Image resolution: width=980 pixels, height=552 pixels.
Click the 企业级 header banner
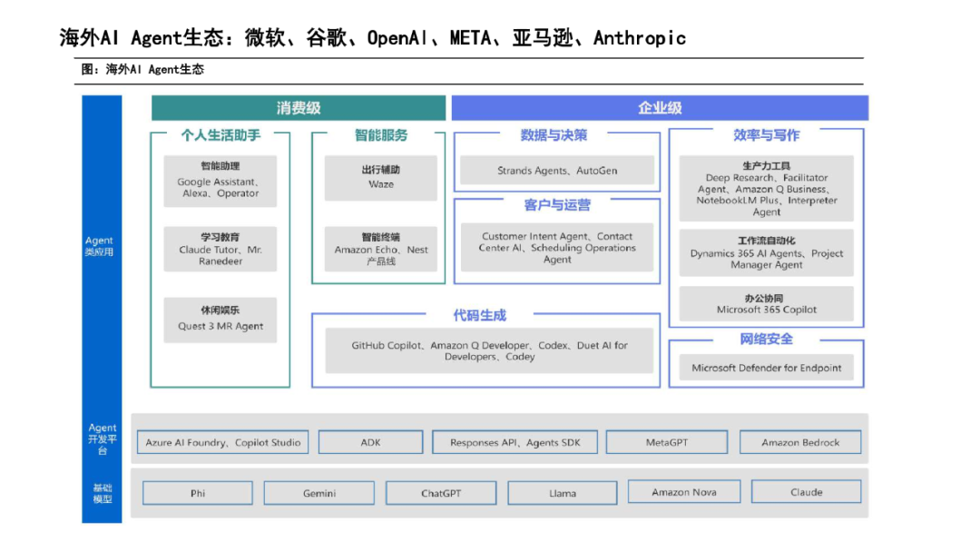click(660, 107)
